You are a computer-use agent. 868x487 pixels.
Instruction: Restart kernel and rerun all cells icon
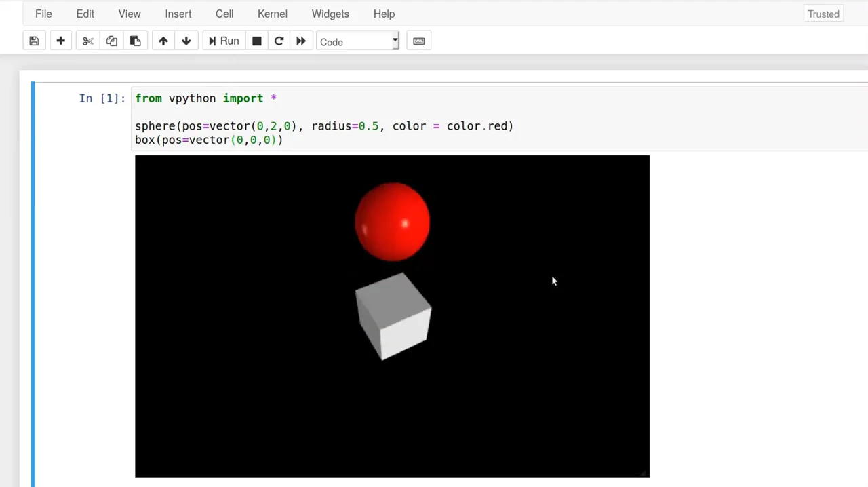coord(301,41)
